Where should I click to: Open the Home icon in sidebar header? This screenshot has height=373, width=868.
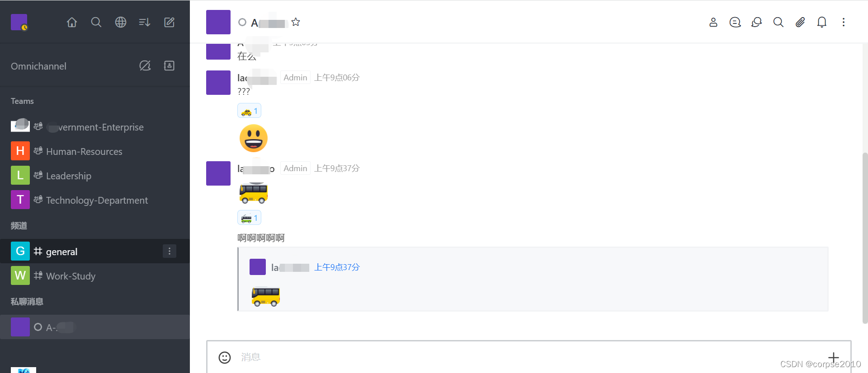click(x=72, y=22)
